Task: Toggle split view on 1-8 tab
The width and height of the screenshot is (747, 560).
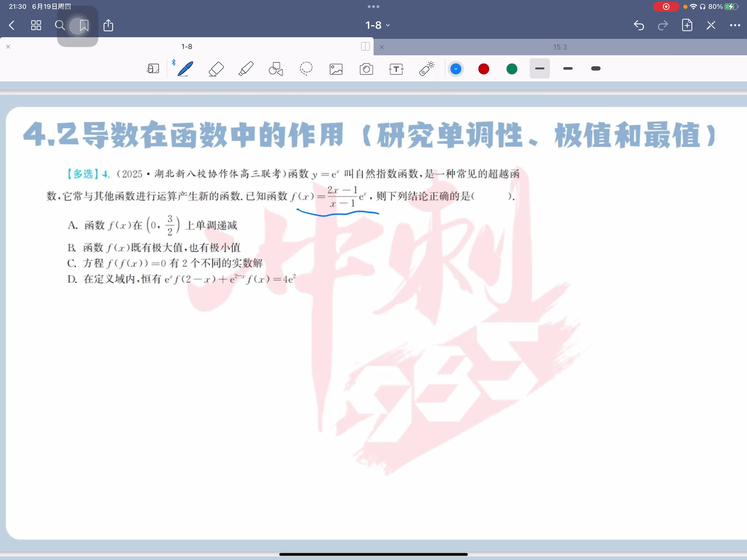Action: pos(365,47)
